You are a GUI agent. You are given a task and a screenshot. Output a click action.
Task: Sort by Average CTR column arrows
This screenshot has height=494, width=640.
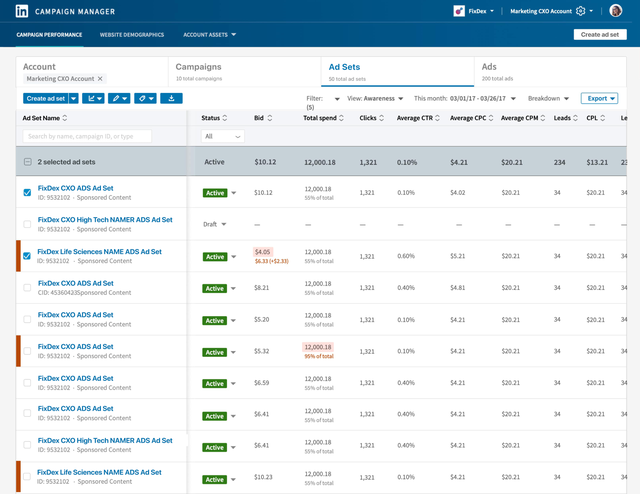pyautogui.click(x=437, y=118)
